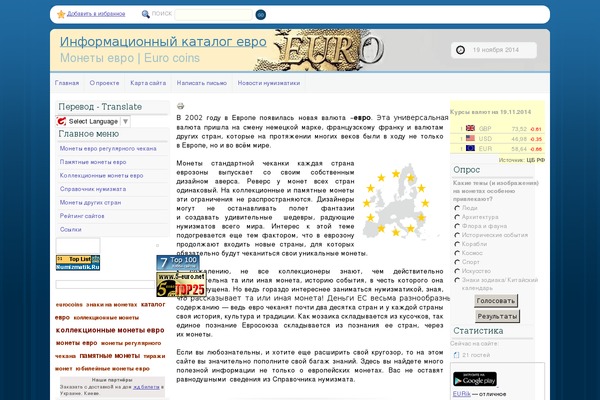This screenshot has height=400, width=600.
Task: Open 'Справочник нумизмата' menu item
Action: pos(93,189)
